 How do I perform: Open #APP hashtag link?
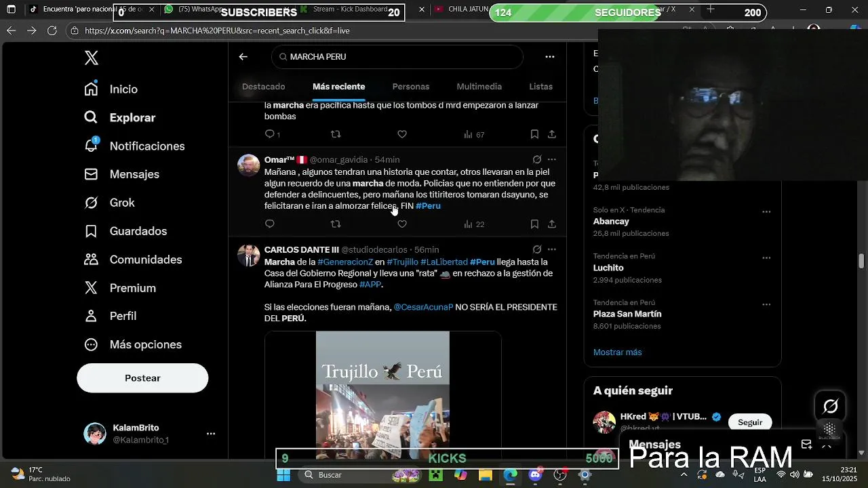coord(370,285)
